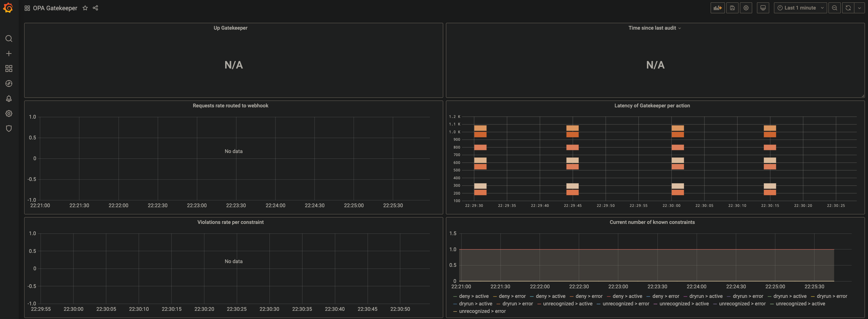Open the share dashboard dialog
The height and width of the screenshot is (319, 868).
point(95,8)
